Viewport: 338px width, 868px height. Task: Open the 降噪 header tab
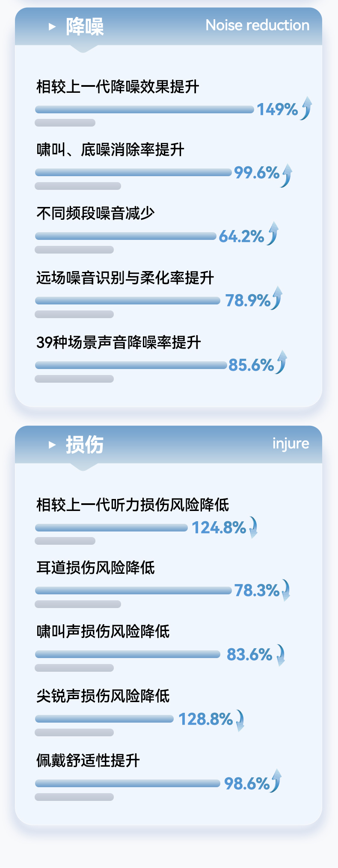(85, 27)
